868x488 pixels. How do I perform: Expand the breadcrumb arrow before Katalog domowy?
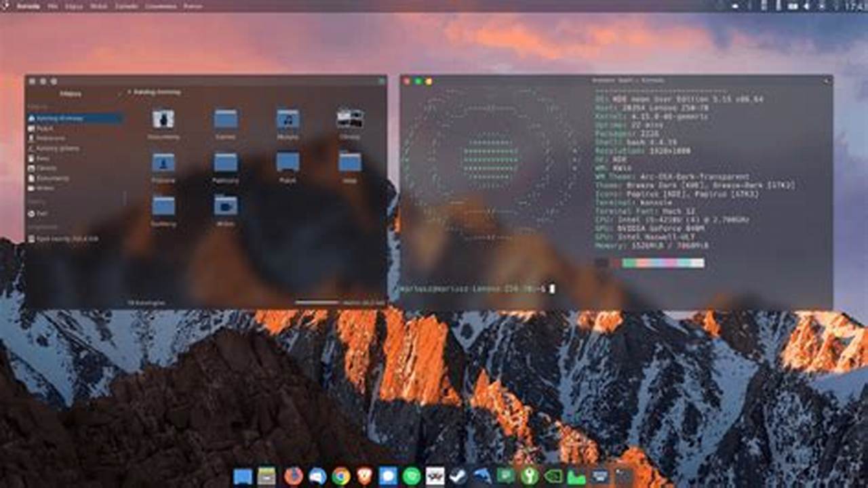coord(129,92)
